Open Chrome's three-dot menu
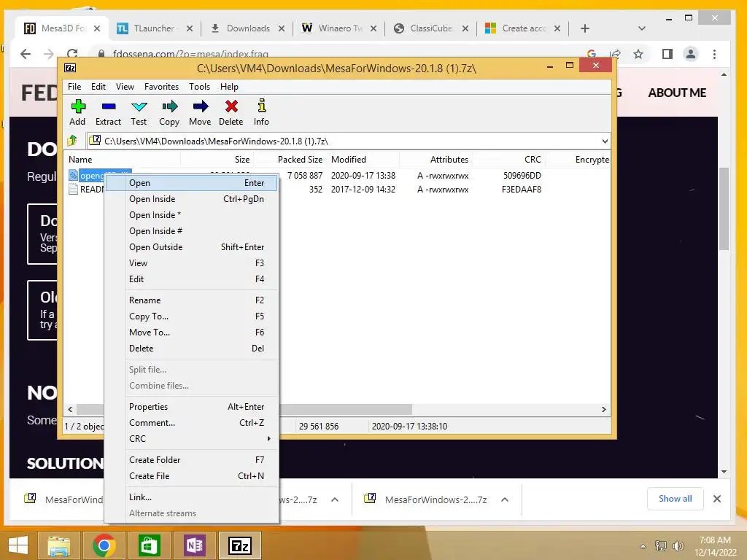Screen dimensions: 747x560 coord(714,54)
